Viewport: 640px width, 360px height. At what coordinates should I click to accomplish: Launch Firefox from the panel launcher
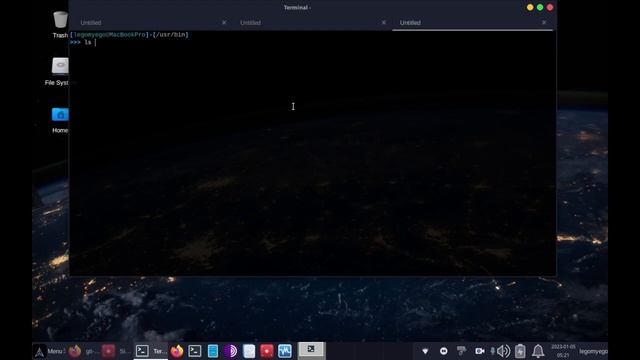coord(177,351)
